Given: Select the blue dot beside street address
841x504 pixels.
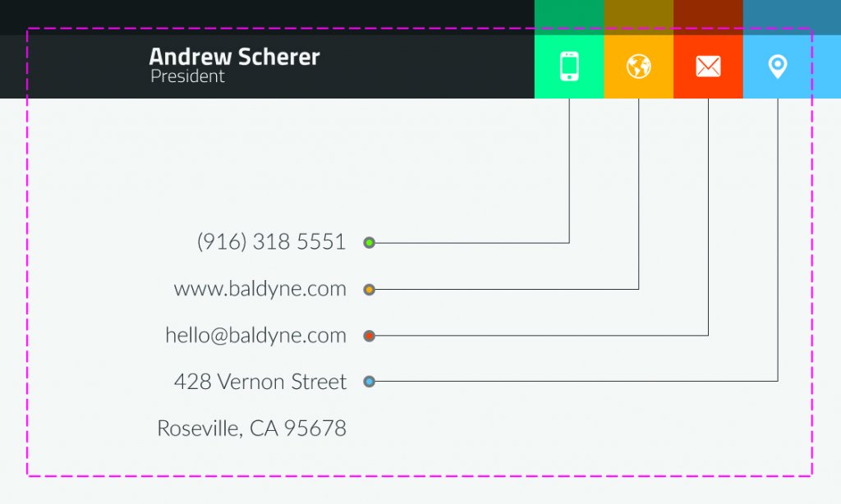Looking at the screenshot, I should pos(369,382).
